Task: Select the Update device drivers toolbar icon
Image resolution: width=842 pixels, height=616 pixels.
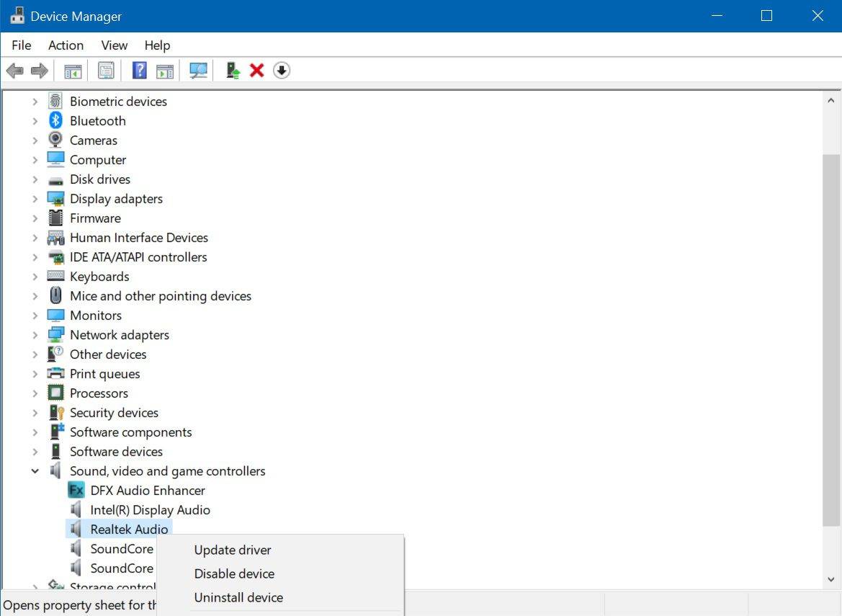Action: point(232,70)
